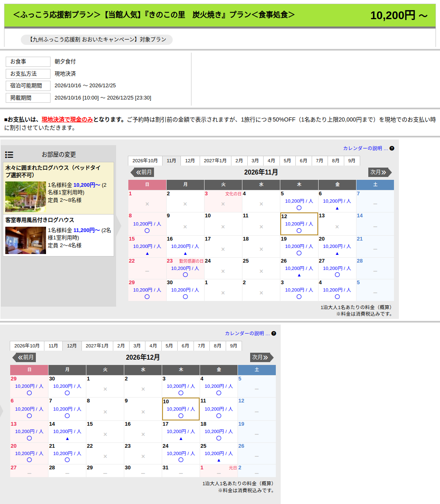Select circle availability on November 23 holiday
Image resolution: width=440 pixels, height=504 pixels.
click(x=185, y=275)
